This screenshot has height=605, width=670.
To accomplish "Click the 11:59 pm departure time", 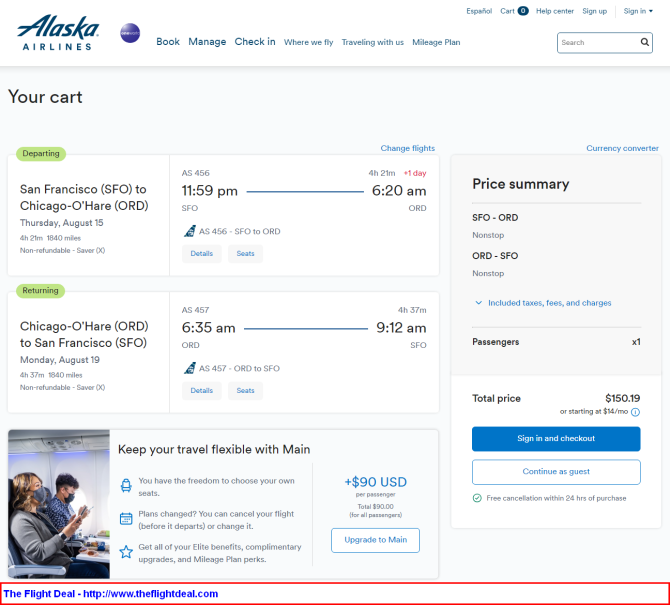I will (209, 191).
